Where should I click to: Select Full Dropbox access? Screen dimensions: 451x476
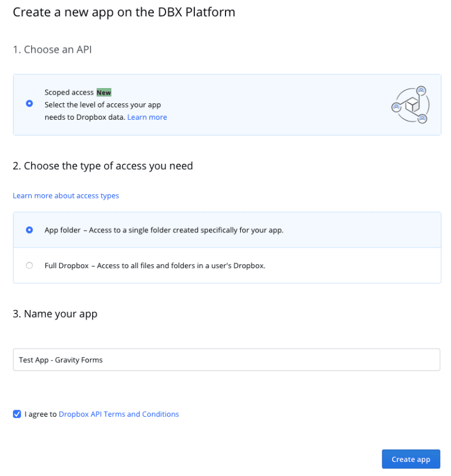[29, 265]
